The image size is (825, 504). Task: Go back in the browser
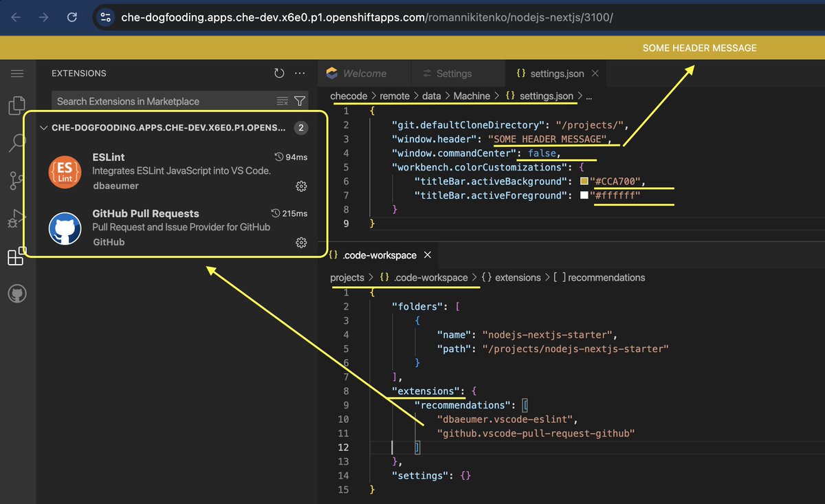[16, 17]
